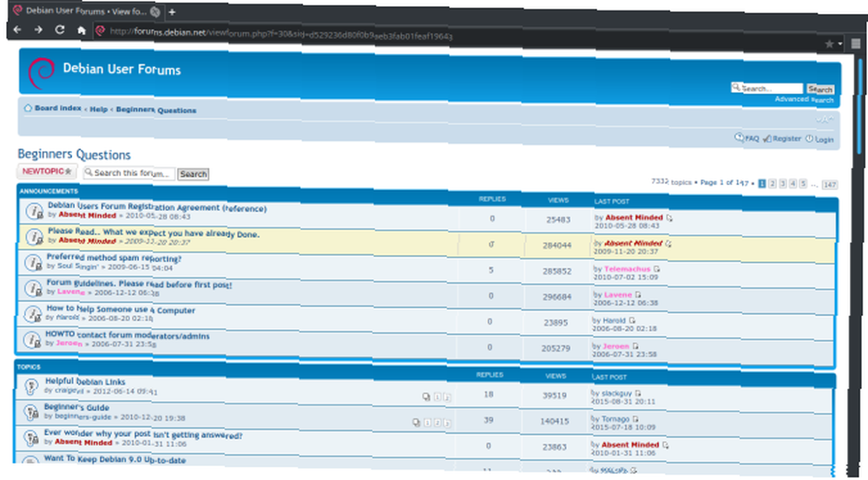View latest post icon next to Telemachus
Image resolution: width=868 pixels, height=480 pixels.
(657, 269)
